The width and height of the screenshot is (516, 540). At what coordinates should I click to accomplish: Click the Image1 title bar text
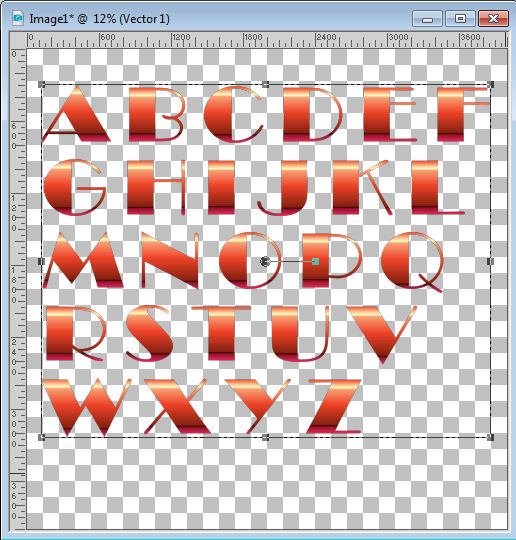(99, 19)
